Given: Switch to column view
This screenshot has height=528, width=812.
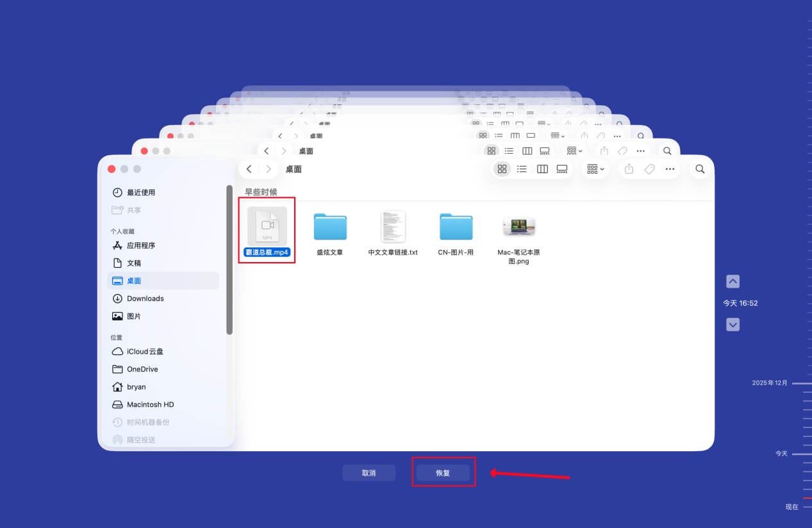Looking at the screenshot, I should click(542, 169).
